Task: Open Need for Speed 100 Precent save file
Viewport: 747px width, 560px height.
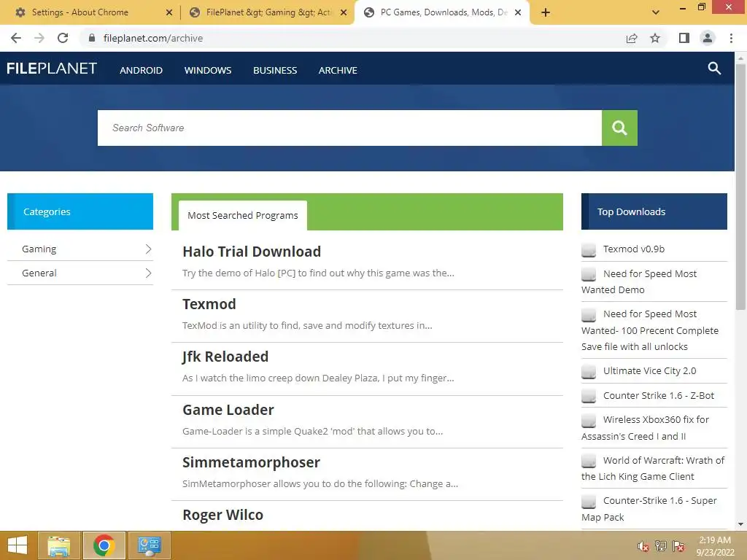Action: click(x=650, y=330)
